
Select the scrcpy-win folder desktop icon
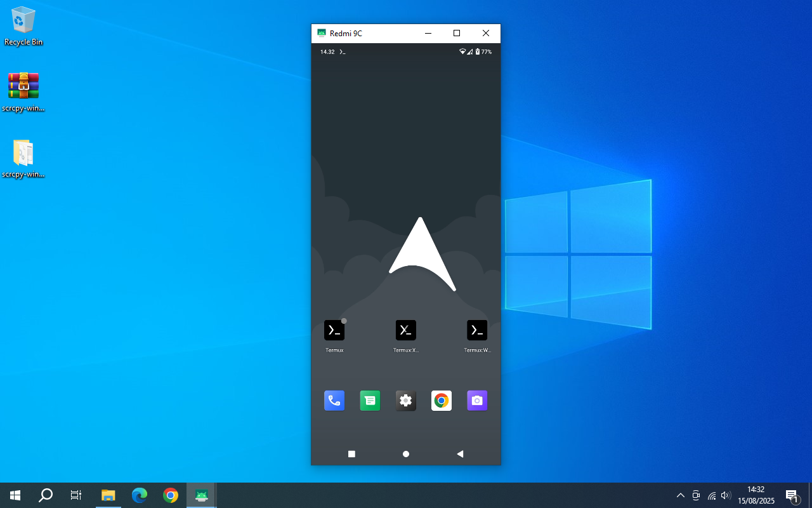(23, 158)
